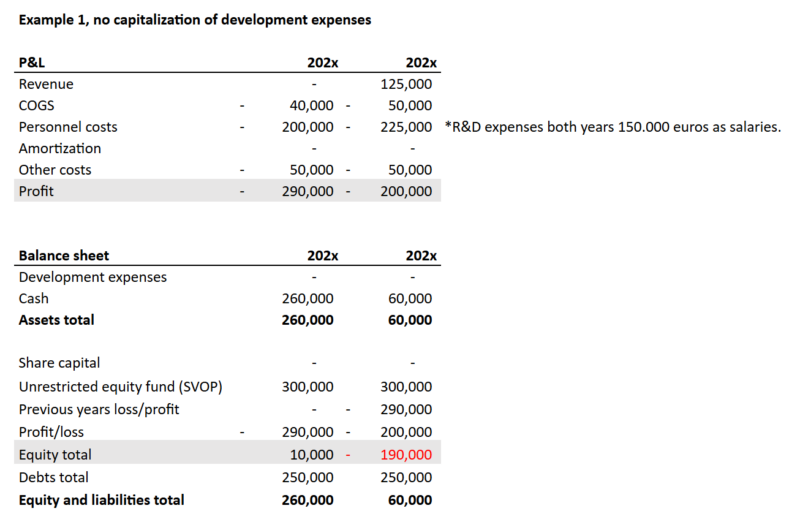Viewport: 800px width, 530px height.
Task: Click the Unrestricted equity fund (SVOP) label
Action: [x=120, y=385]
